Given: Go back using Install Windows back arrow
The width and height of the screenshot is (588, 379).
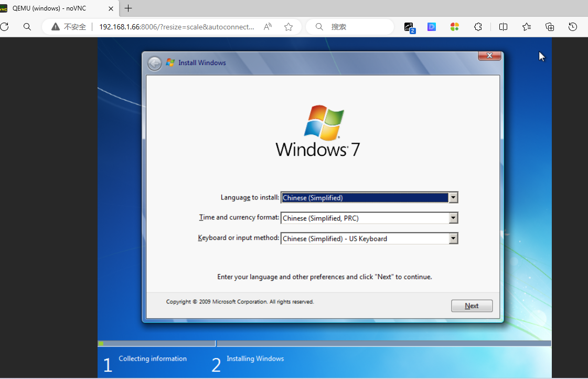Looking at the screenshot, I should 155,64.
